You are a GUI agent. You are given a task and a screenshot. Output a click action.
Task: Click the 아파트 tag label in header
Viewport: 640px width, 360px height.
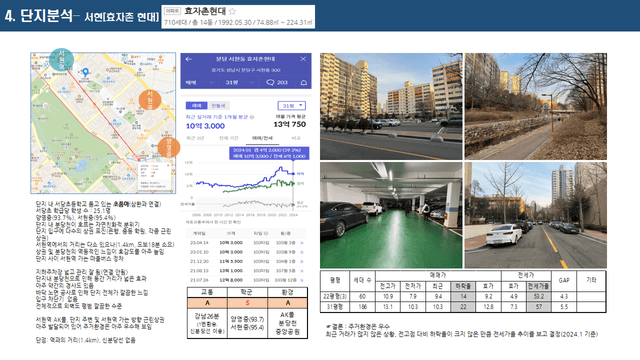click(172, 11)
